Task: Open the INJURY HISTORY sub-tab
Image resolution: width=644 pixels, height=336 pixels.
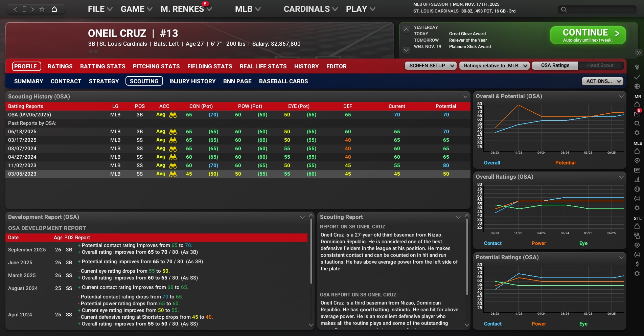Action: click(192, 81)
